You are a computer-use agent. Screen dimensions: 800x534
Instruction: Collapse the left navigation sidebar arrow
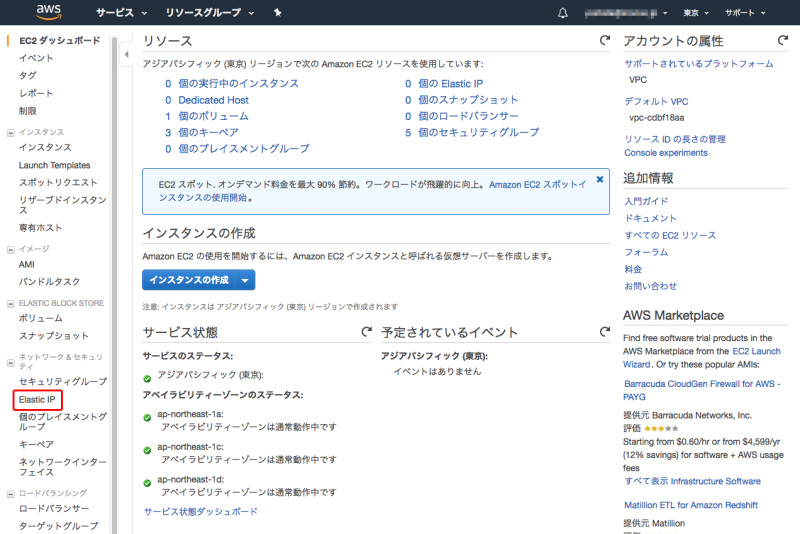click(x=127, y=54)
